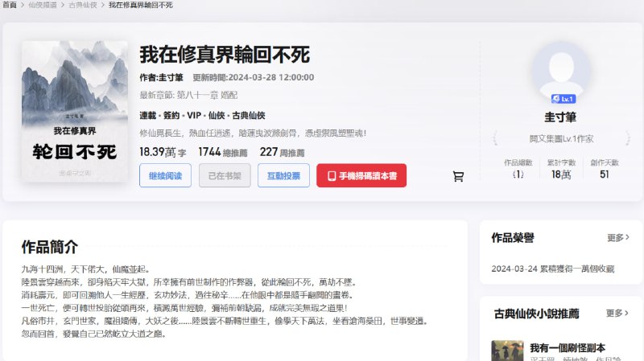Click the title 我在修真界輪回不死

tap(225, 55)
